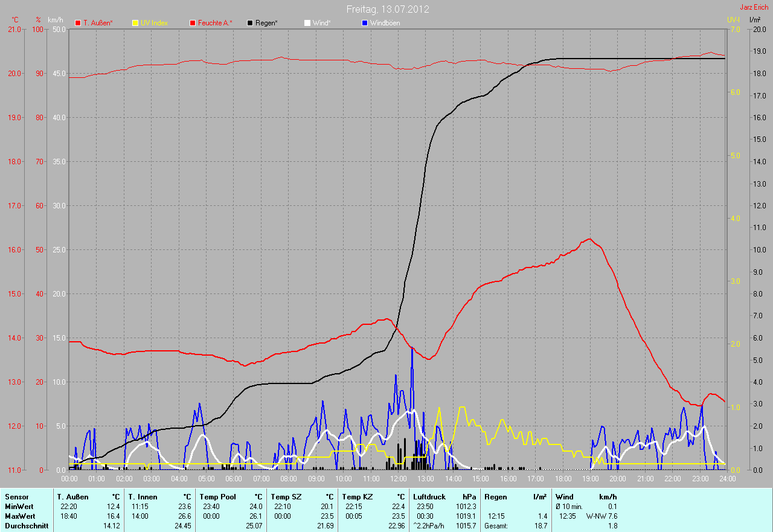773x532 pixels.
Task: Select the 'UV Index' legend label
Action: click(154, 23)
